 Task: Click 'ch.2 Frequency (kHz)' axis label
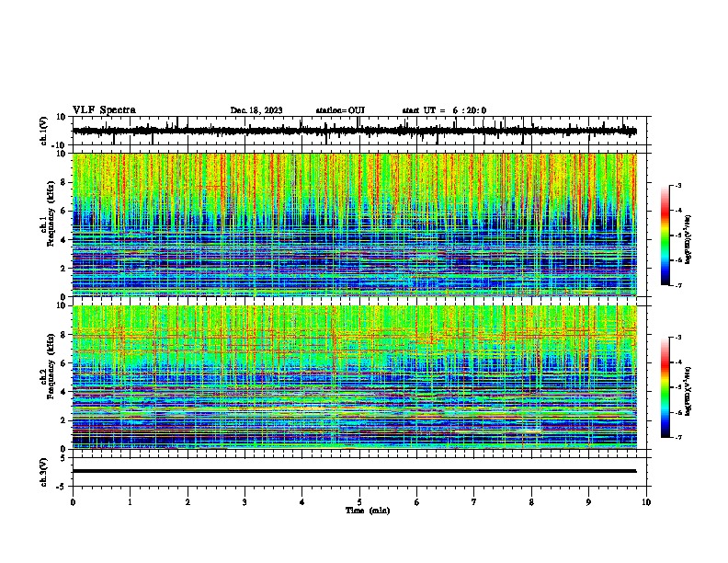[48, 366]
